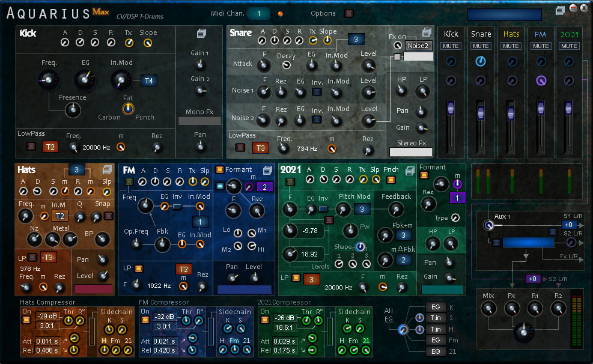593x364 pixels.
Task: Click the Kick Fat knob
Action: coord(128,109)
